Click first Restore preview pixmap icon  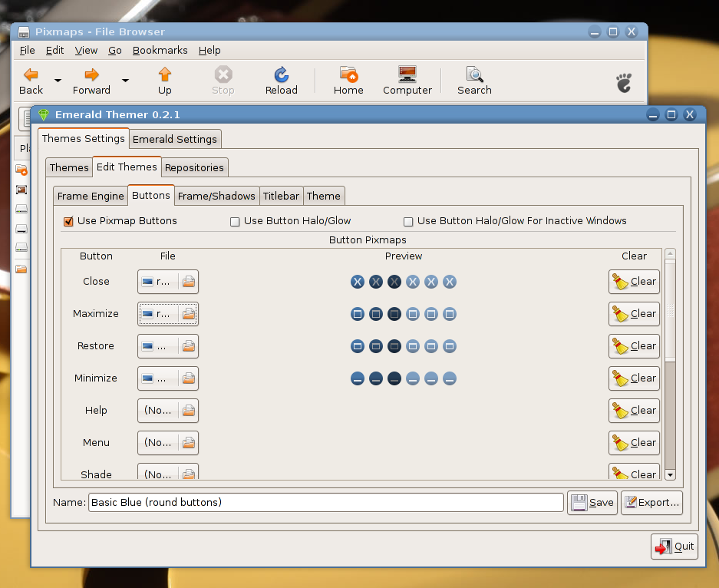[x=358, y=346]
